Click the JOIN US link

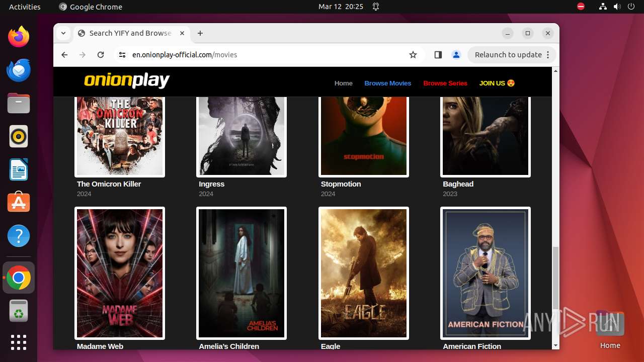pyautogui.click(x=497, y=83)
